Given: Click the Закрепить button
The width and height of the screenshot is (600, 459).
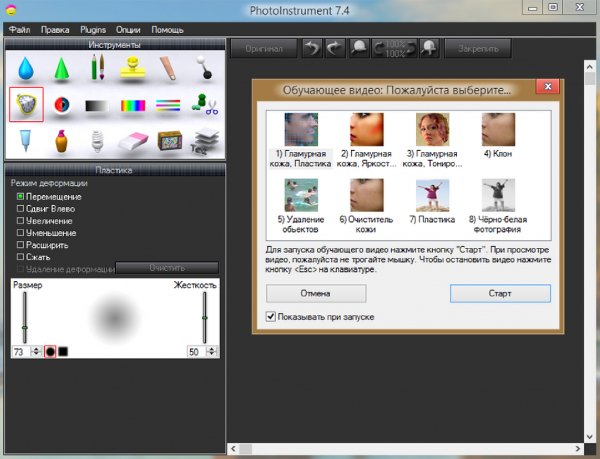Looking at the screenshot, I should (x=478, y=49).
